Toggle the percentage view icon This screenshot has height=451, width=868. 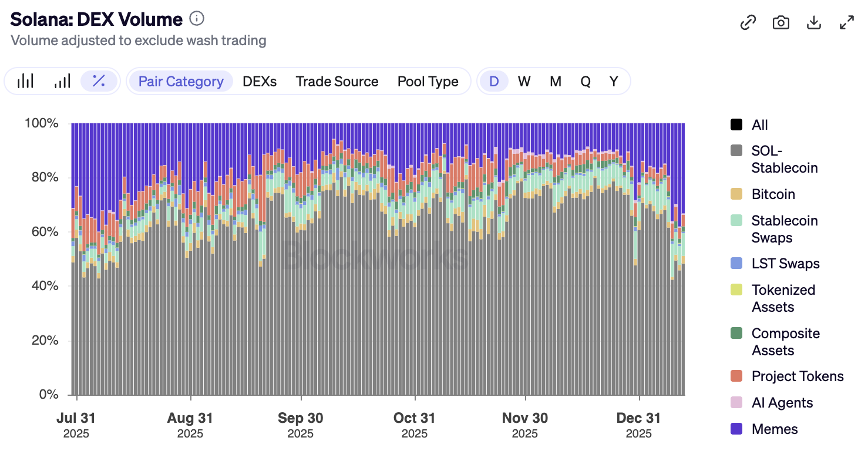tap(99, 81)
